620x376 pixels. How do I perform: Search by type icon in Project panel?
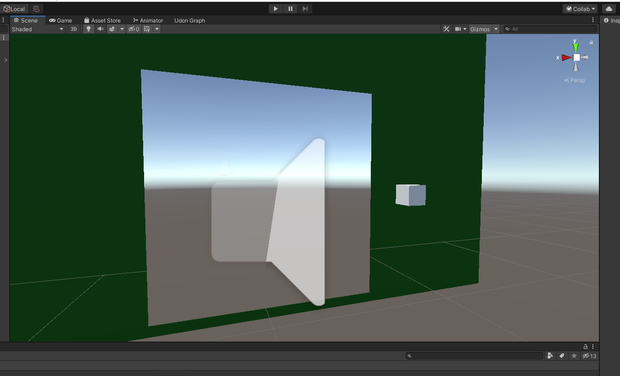[550, 356]
